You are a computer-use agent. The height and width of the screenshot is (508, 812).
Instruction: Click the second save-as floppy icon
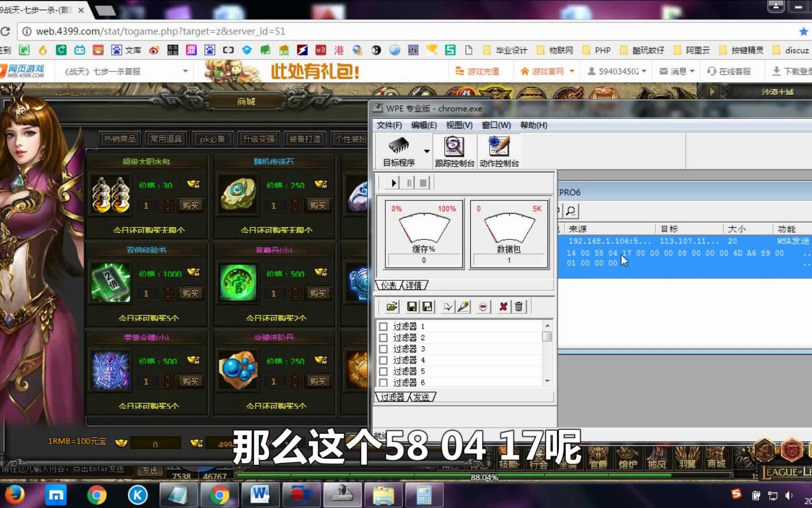point(427,307)
